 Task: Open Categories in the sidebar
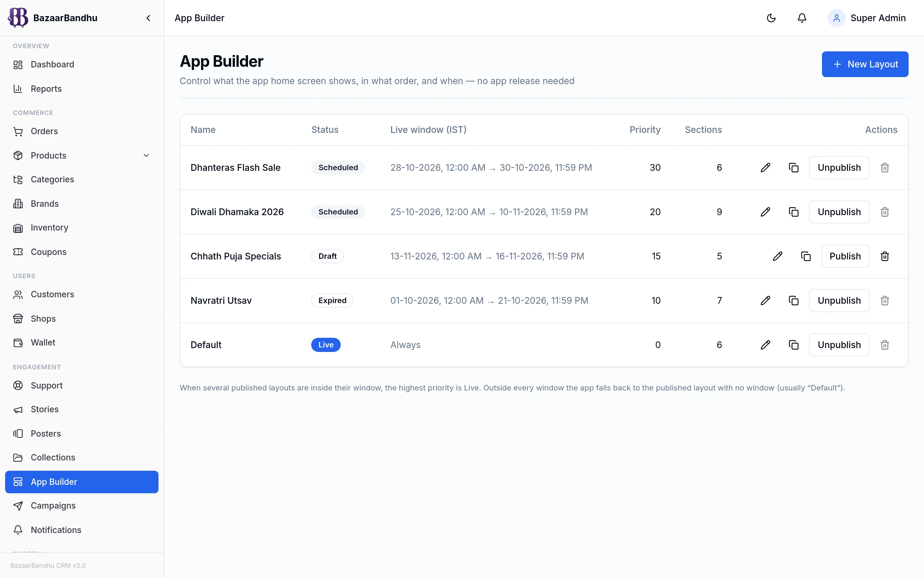(x=82, y=179)
